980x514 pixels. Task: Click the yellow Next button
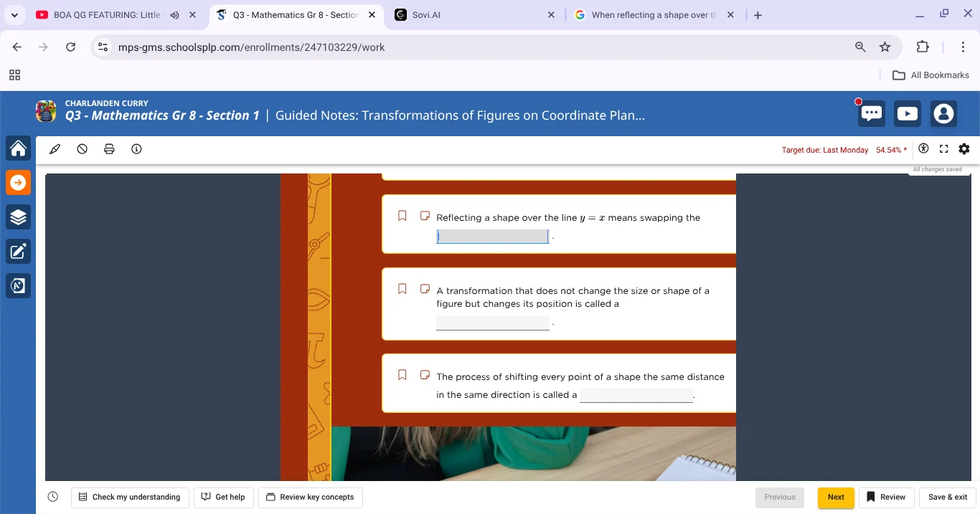click(x=836, y=497)
